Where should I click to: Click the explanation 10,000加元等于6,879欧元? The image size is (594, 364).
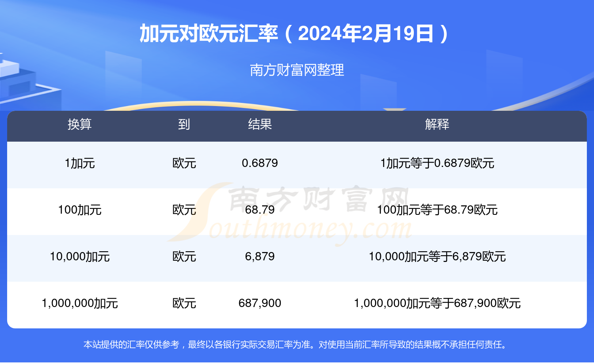(437, 256)
